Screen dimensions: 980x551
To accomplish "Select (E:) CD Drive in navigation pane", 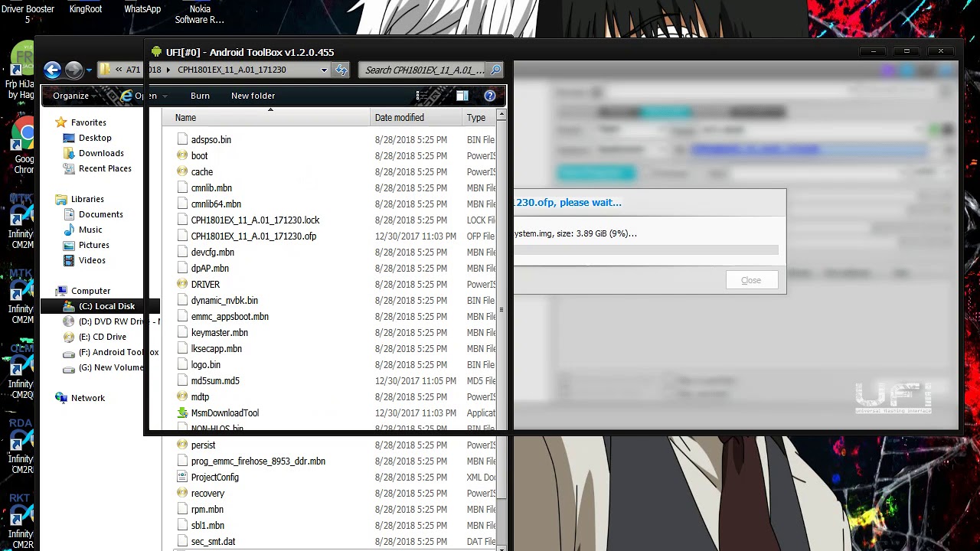I will pos(103,337).
